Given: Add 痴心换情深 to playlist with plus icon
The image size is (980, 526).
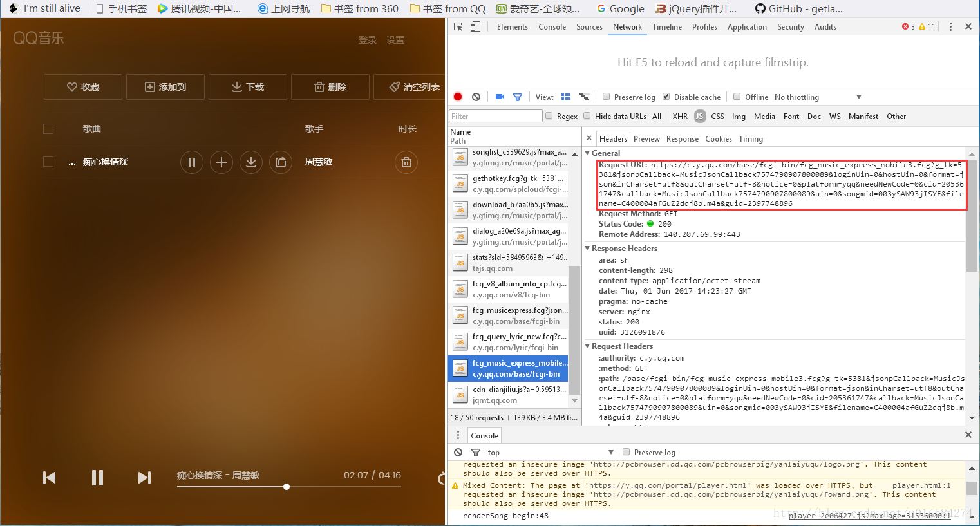Looking at the screenshot, I should [221, 162].
